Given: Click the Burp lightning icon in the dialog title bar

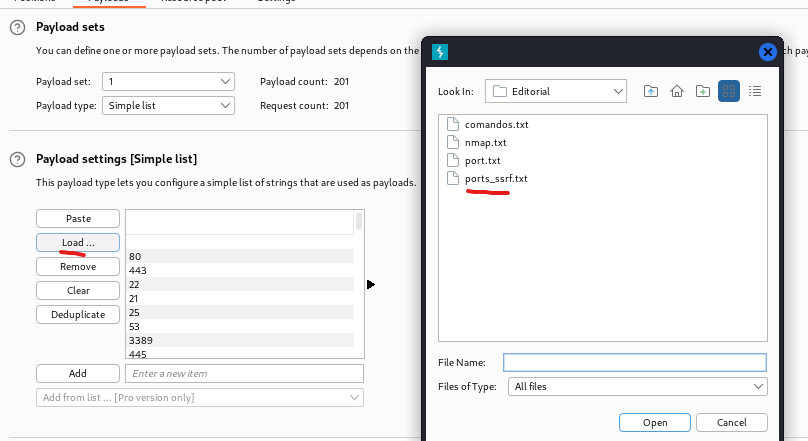Looking at the screenshot, I should point(439,52).
